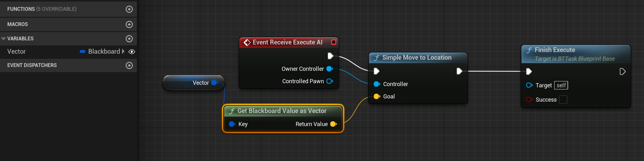
Task: Check the Success checkbox on Finish Execute
Action: tap(563, 100)
